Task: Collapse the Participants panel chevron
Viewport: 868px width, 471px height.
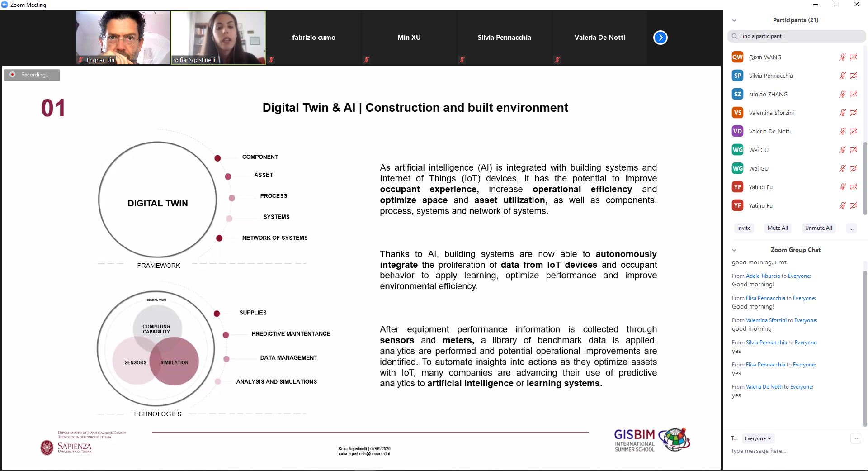Action: [734, 20]
